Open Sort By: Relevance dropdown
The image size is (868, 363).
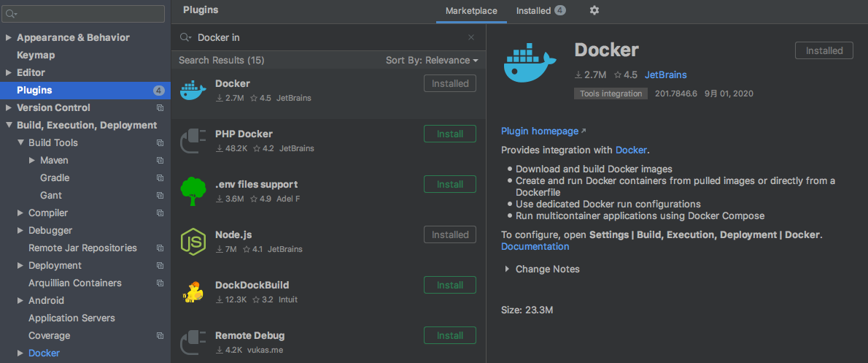pyautogui.click(x=432, y=60)
